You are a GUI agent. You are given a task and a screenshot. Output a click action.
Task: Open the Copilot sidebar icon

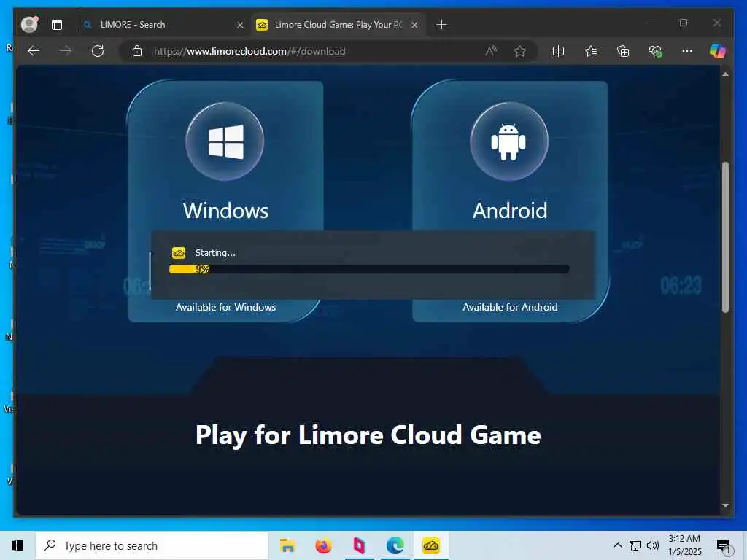coord(718,51)
